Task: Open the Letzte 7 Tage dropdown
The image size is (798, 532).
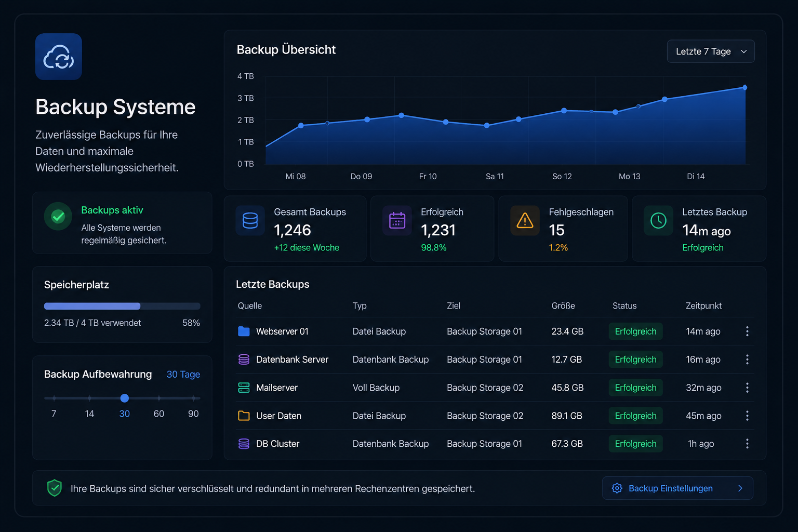Action: click(711, 51)
